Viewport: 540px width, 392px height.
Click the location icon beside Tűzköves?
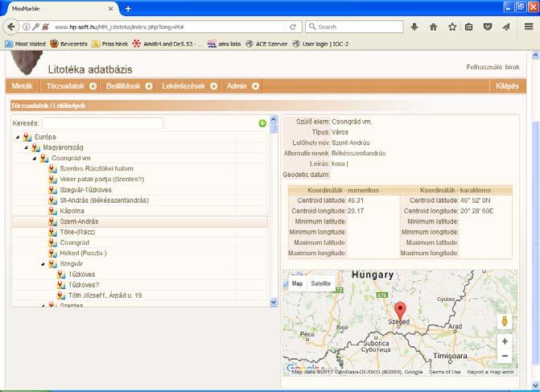(x=61, y=285)
